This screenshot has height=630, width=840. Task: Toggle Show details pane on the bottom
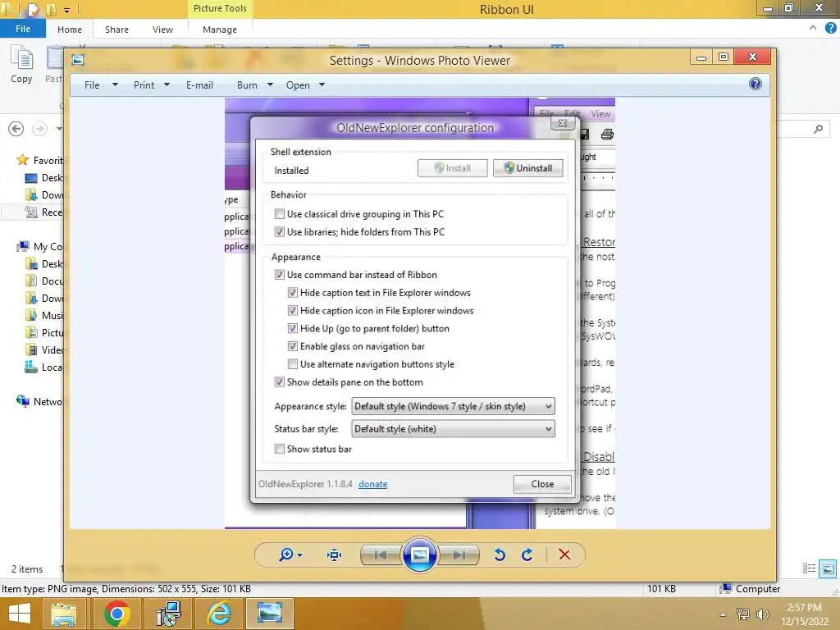279,382
